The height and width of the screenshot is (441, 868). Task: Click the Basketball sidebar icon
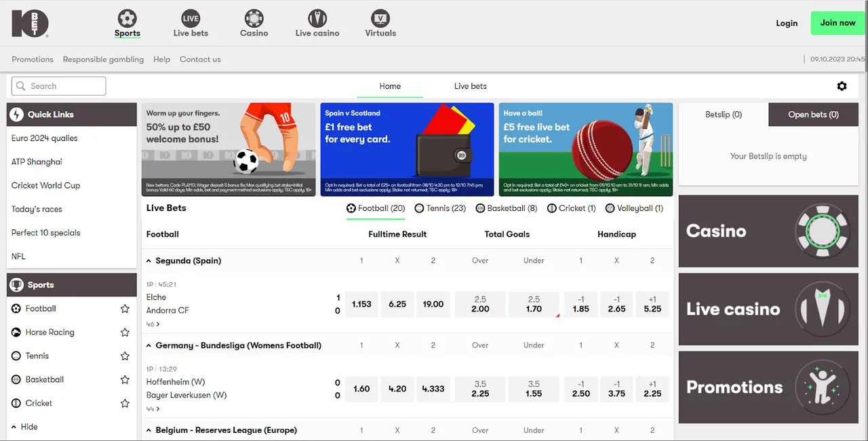click(x=16, y=380)
